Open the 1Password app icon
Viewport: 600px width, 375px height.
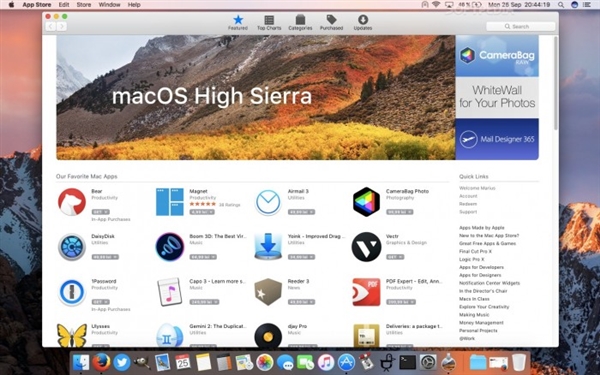(72, 292)
